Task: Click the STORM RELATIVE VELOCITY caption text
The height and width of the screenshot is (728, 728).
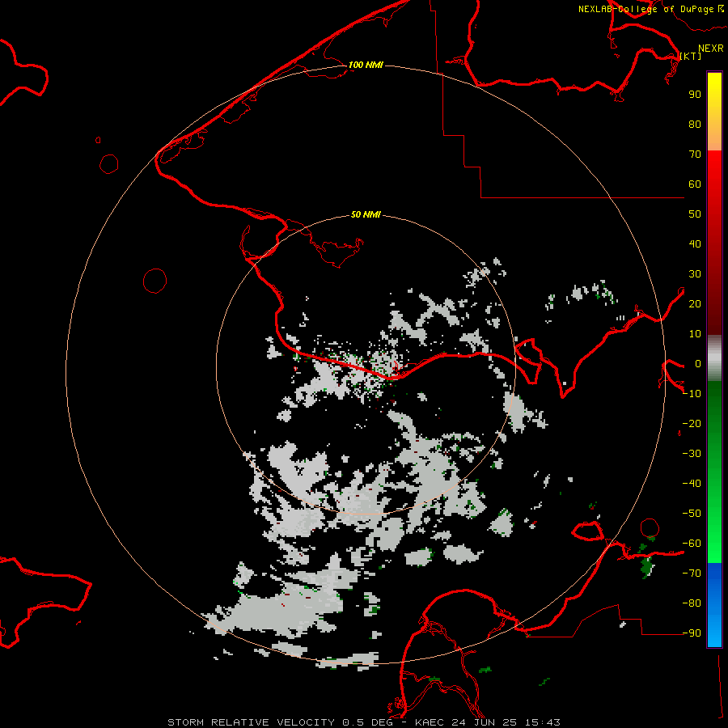Action: coord(251,722)
